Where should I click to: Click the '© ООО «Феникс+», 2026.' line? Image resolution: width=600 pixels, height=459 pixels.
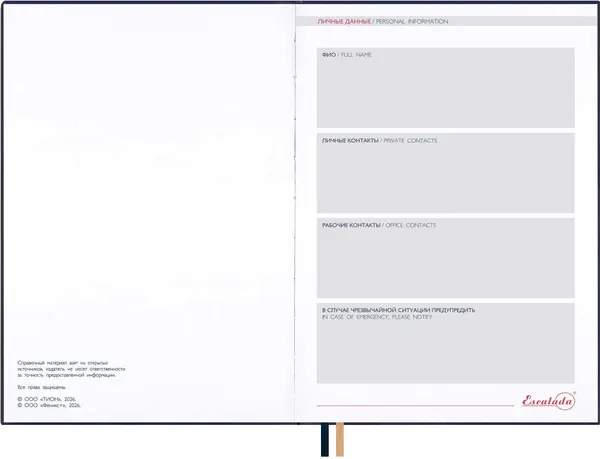pos(49,405)
